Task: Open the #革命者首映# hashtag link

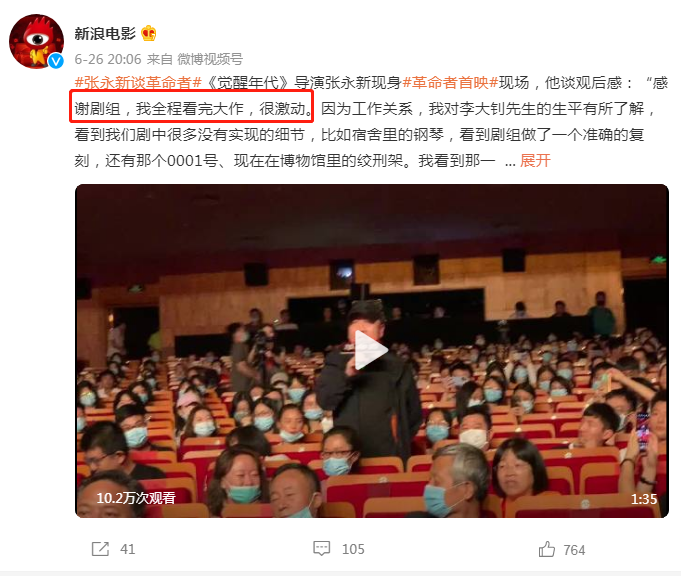Action: tap(450, 83)
